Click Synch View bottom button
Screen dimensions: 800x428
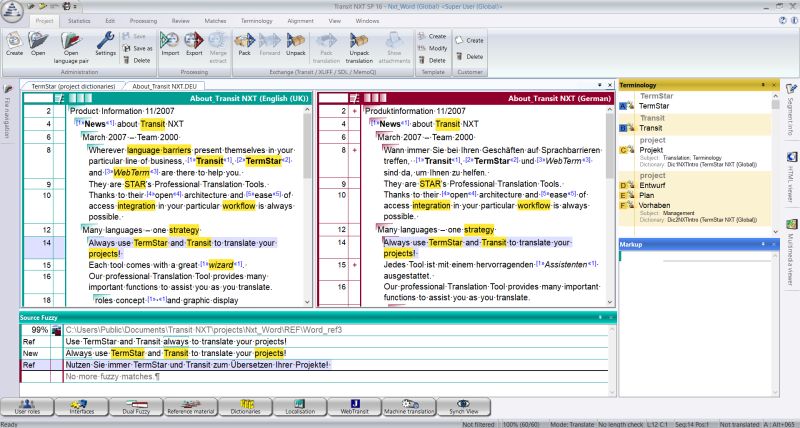tap(464, 407)
